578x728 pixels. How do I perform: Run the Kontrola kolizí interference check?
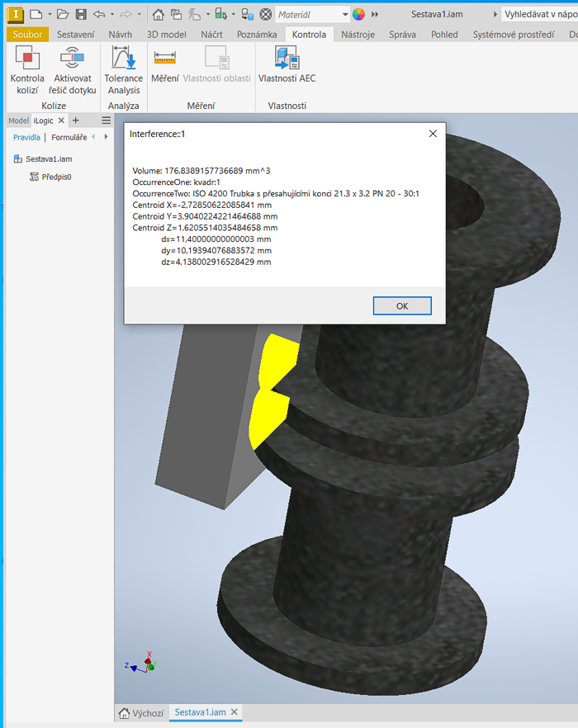coord(27,69)
